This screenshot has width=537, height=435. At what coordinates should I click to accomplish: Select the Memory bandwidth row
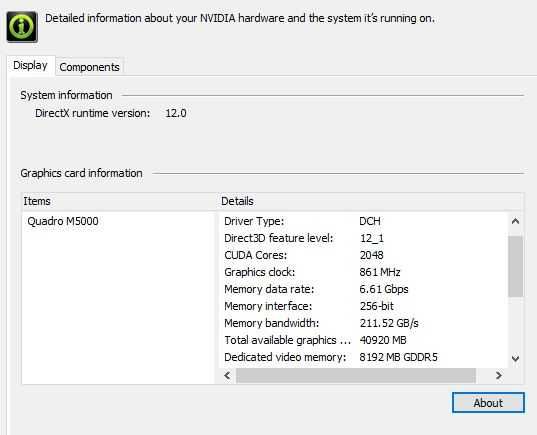363,323
